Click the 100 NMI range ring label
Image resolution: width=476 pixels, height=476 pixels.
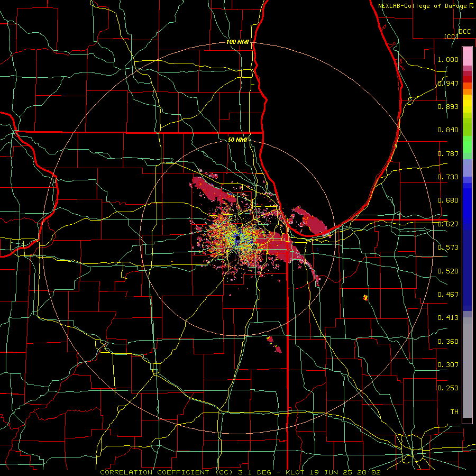(x=237, y=42)
